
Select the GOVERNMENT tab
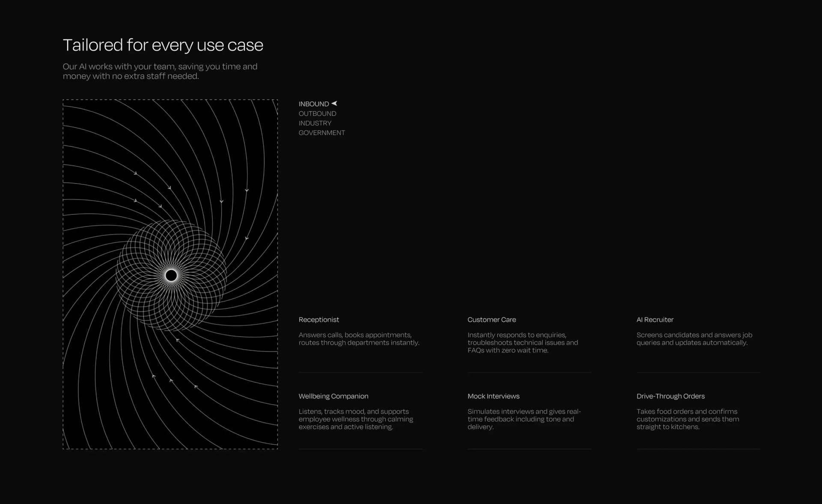coord(322,133)
